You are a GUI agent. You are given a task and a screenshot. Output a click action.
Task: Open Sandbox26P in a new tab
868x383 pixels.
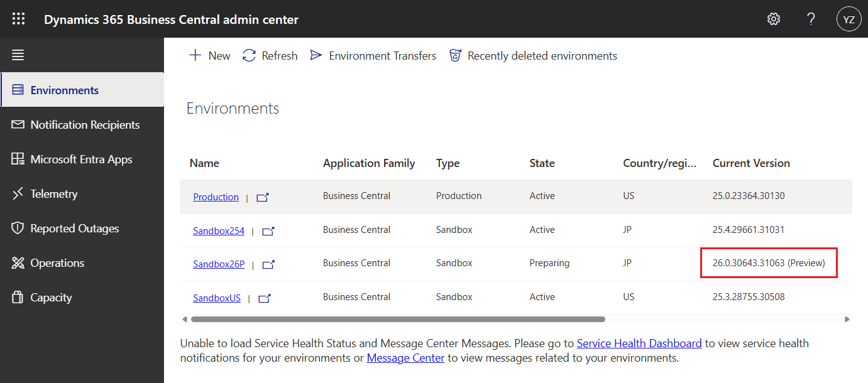[x=268, y=264]
